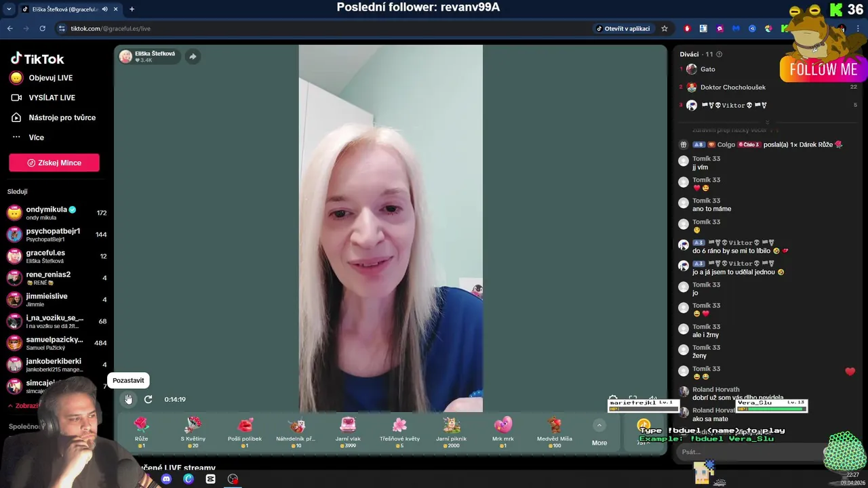Close the Eliška Štefková tab
Viewport: 868px width, 488px height.
115,9
